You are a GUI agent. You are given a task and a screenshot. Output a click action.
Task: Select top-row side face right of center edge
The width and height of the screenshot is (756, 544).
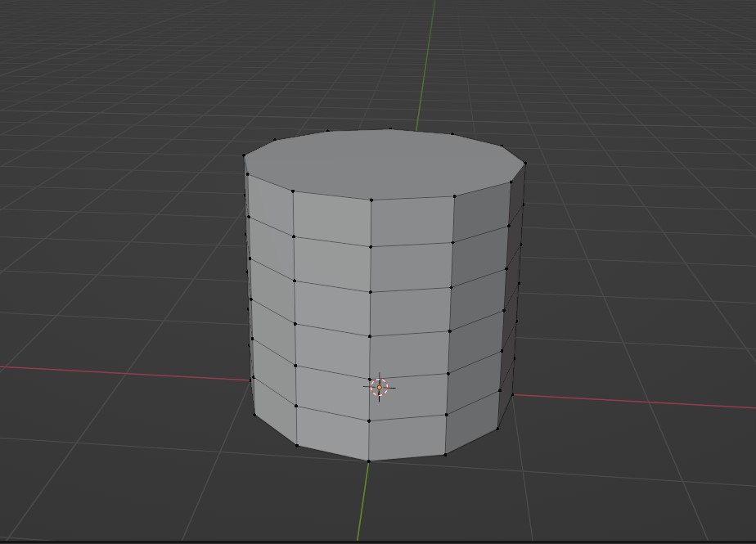point(412,221)
